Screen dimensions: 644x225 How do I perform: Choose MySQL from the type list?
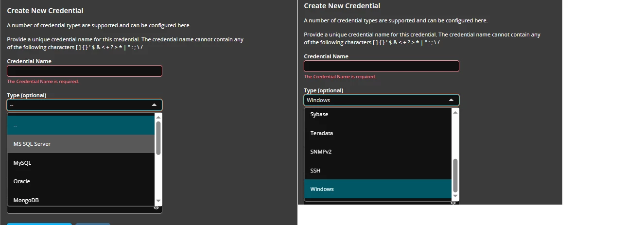tap(81, 163)
